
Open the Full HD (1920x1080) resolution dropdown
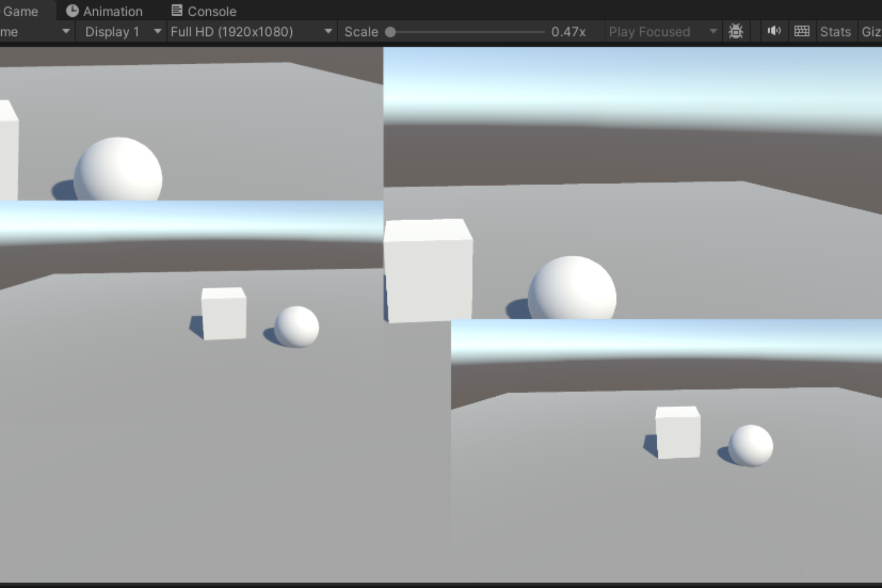tap(252, 32)
